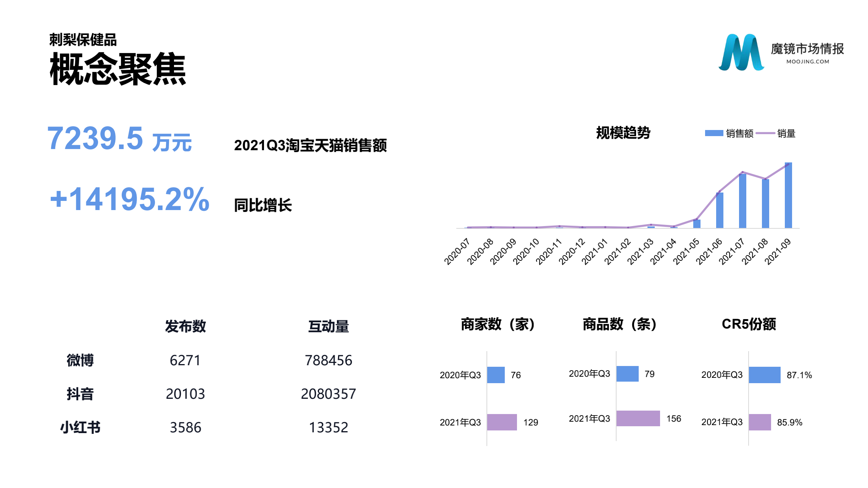868x488 pixels.
Task: Click the 2021年Q3 product count bar labeled 156
Action: pos(638,418)
